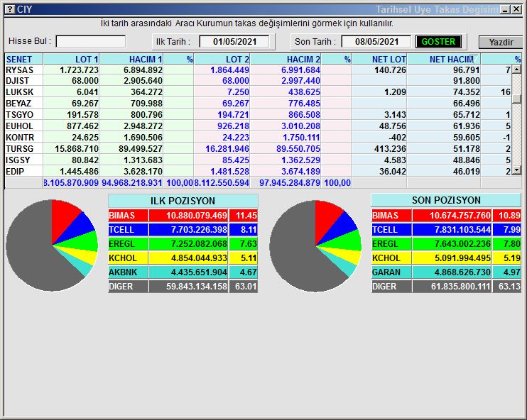
Task: Select the RYSAS row
Action: tap(259, 70)
